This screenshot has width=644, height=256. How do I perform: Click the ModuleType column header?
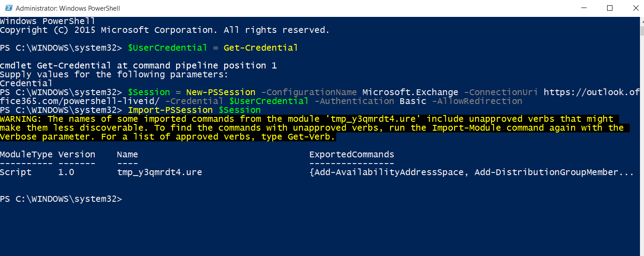(x=26, y=154)
